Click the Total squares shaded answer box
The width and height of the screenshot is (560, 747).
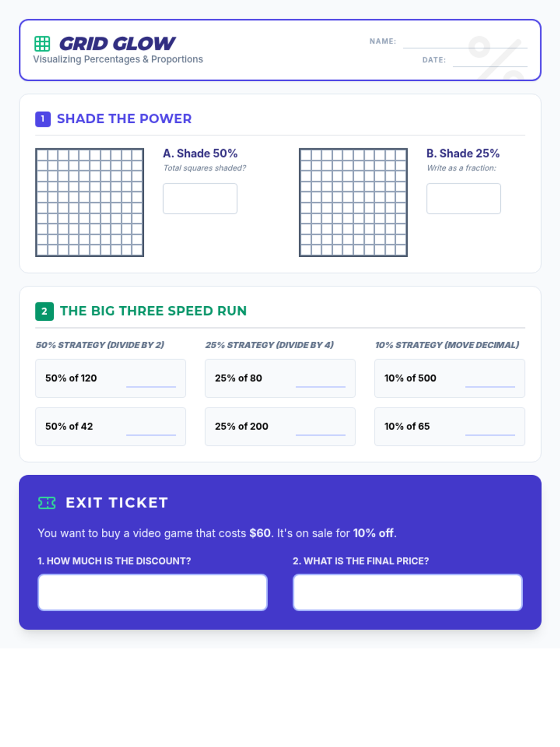click(200, 198)
